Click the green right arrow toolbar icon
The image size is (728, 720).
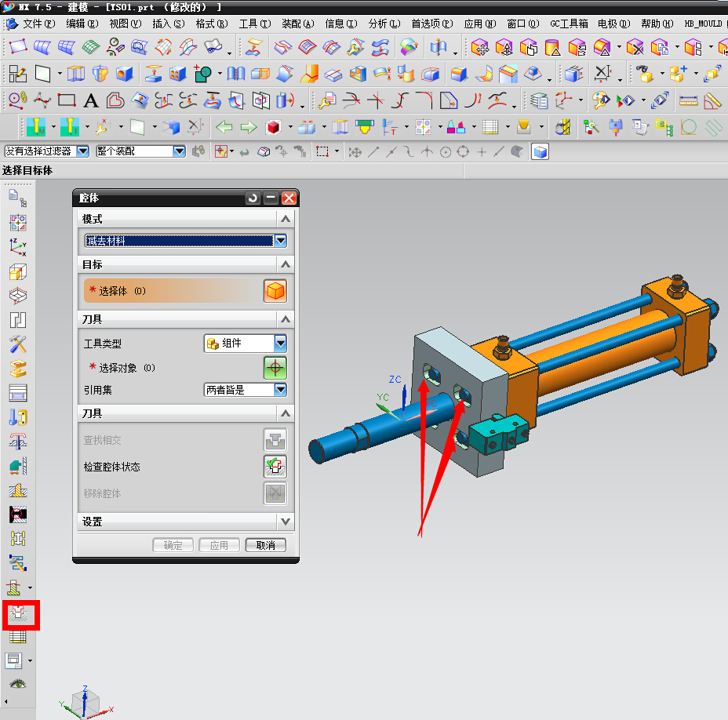pyautogui.click(x=249, y=127)
